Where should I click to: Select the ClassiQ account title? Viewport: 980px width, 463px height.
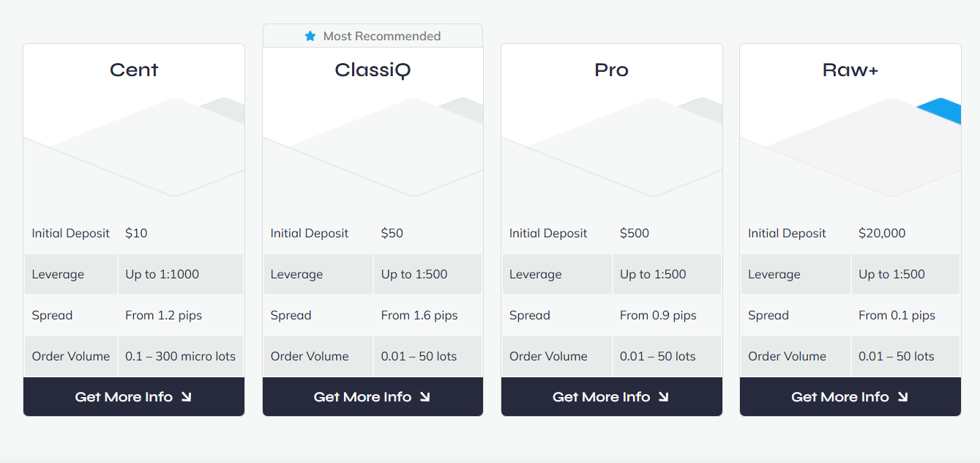(373, 70)
